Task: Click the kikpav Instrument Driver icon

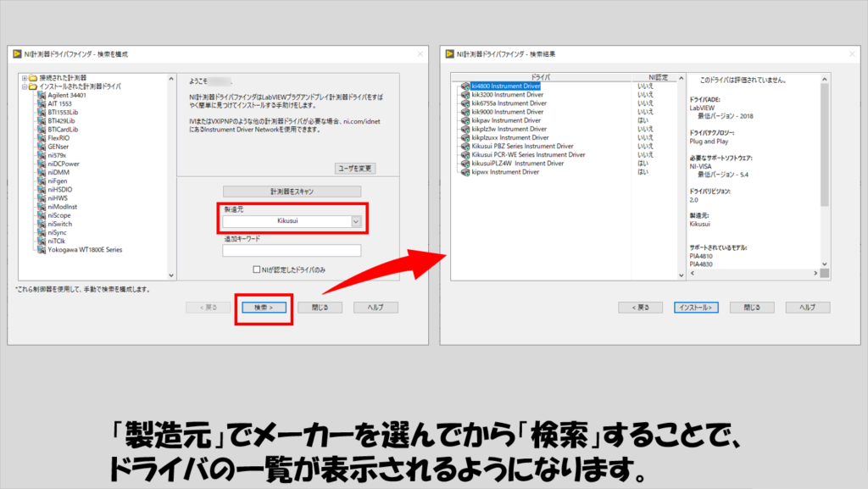Action: [465, 120]
